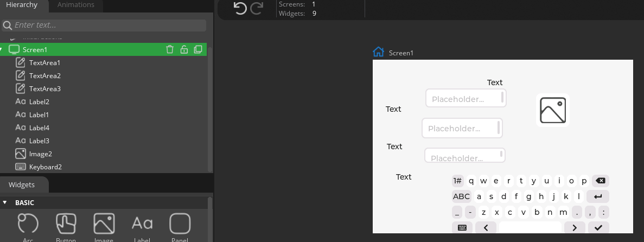Tap the keyboard-hide icon key
This screenshot has height=242, width=644.
[x=462, y=227]
